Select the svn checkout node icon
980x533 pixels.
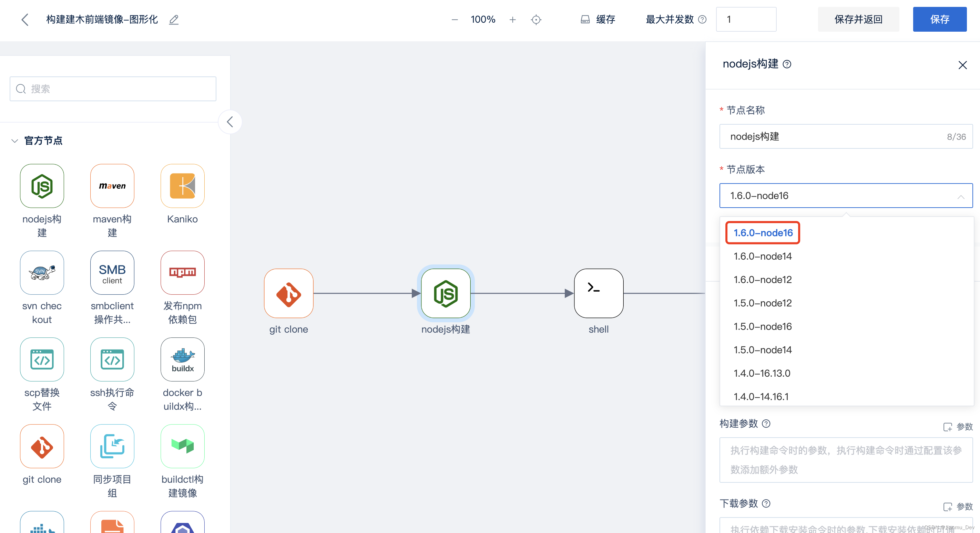(42, 273)
